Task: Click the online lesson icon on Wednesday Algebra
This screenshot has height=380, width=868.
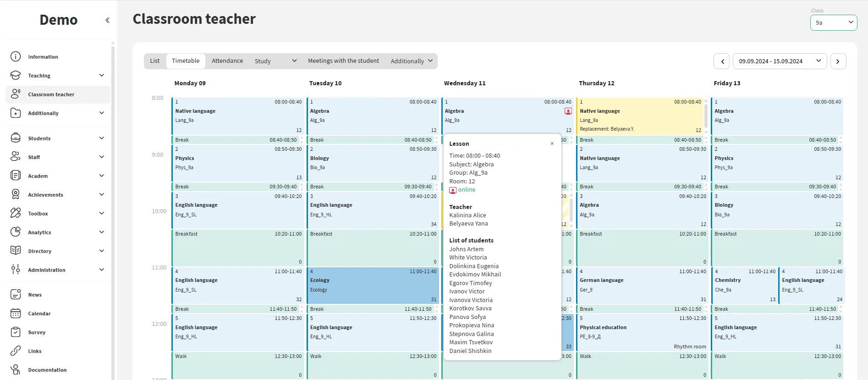Action: pyautogui.click(x=568, y=111)
